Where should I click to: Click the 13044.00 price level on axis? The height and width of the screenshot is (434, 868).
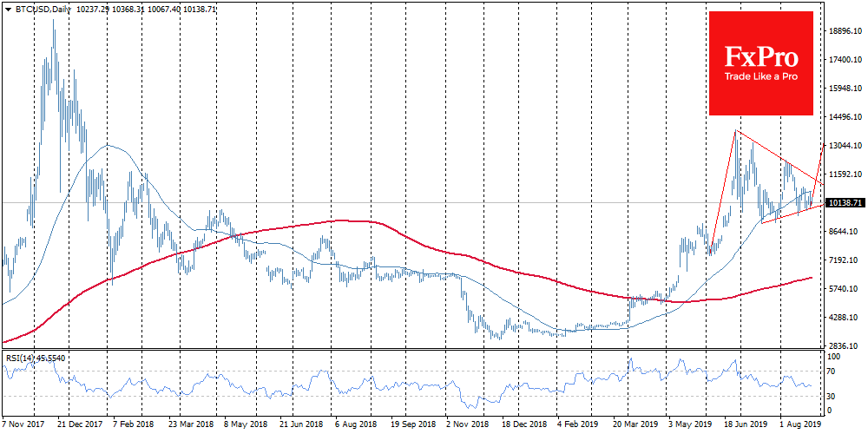[x=844, y=146]
